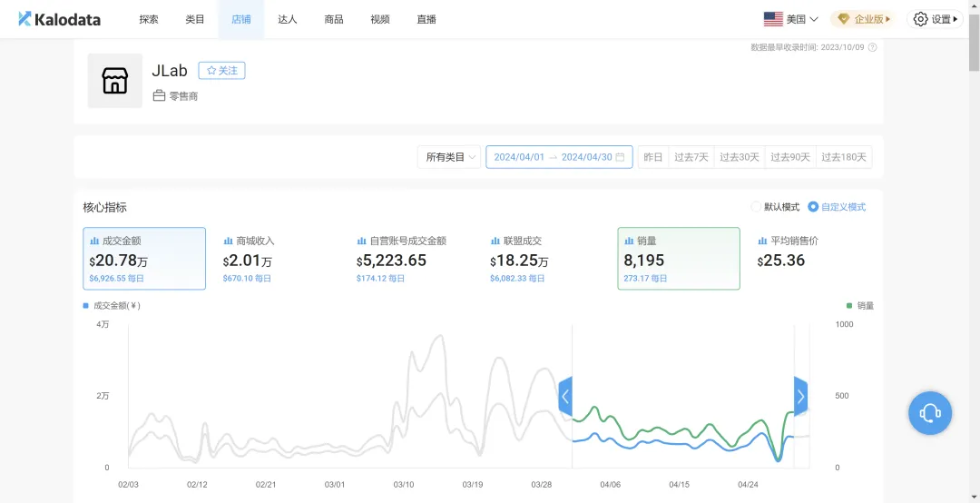Open the 设置 gear menu
This screenshot has height=503, width=980.
tap(935, 19)
